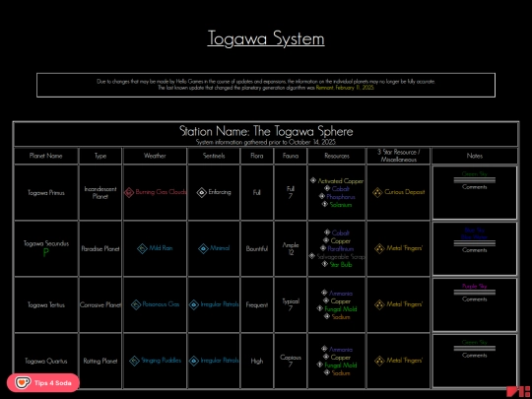
Task: Click Station Name: The Togawa Sphere heading
Action: coord(266,131)
